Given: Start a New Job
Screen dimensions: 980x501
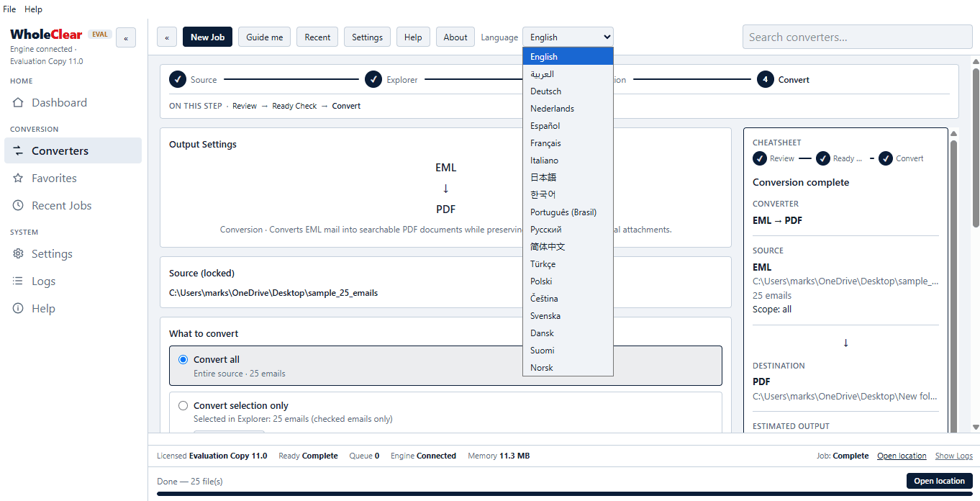Looking at the screenshot, I should coord(207,37).
